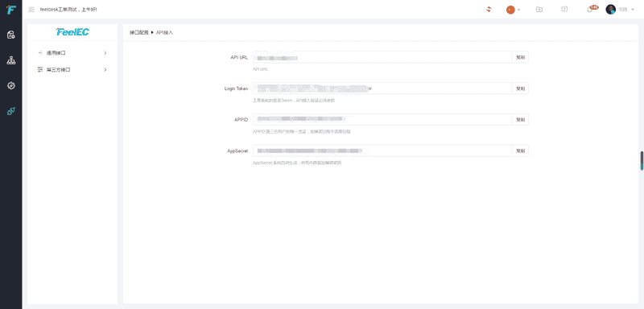Expand the orange status circle dropdown
Viewport: 644px width, 309px height.
point(513,10)
